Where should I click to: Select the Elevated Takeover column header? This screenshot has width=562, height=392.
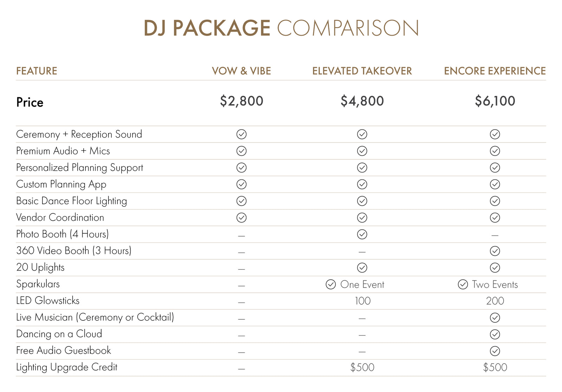(362, 71)
